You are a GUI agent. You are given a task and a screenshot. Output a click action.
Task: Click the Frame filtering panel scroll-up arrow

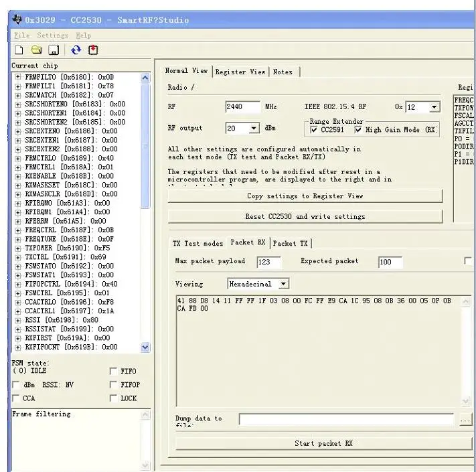(145, 414)
